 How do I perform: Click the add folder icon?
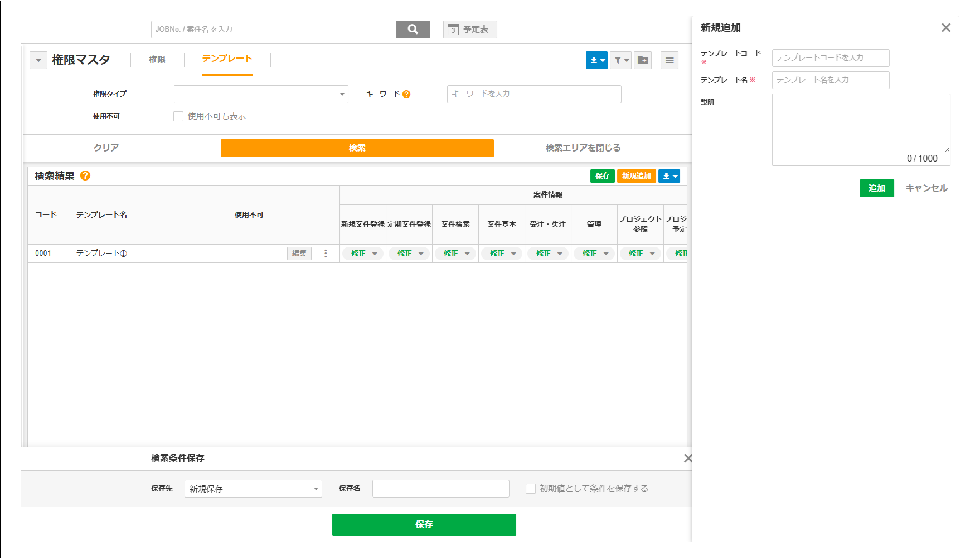pos(643,60)
